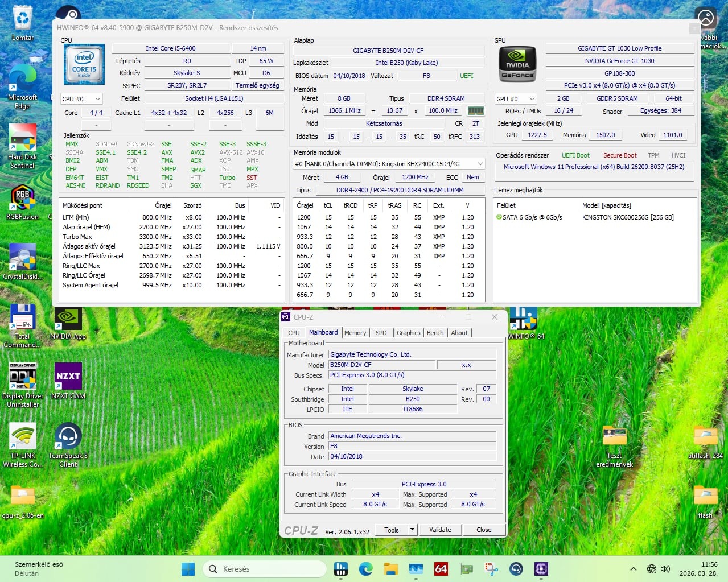Open the TP-LINK Wireless Configuration desktop icon
The width and height of the screenshot is (728, 582).
click(x=23, y=445)
